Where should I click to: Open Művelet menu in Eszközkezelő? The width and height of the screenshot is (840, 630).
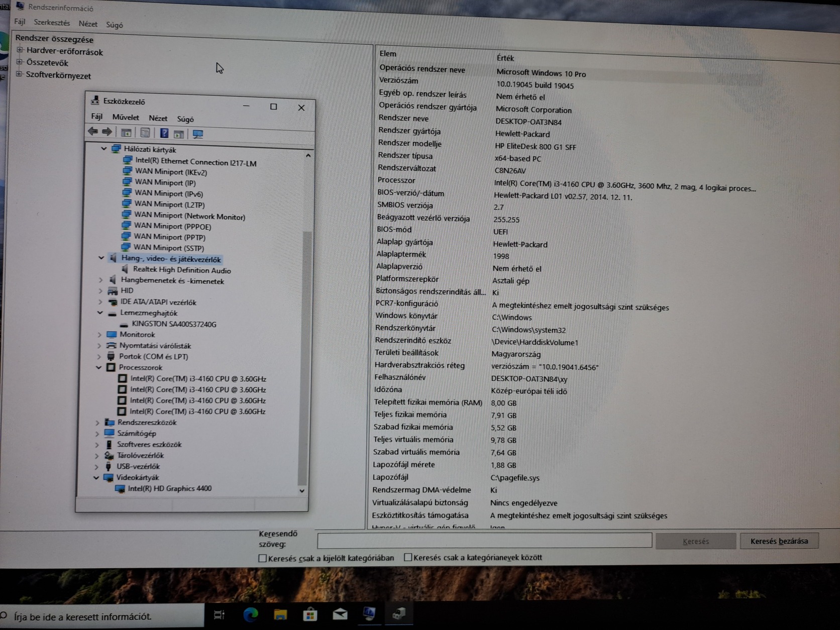click(x=126, y=118)
